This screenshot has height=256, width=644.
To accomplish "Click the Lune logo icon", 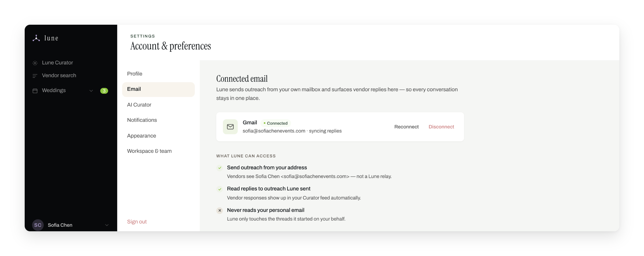I will click(x=36, y=38).
